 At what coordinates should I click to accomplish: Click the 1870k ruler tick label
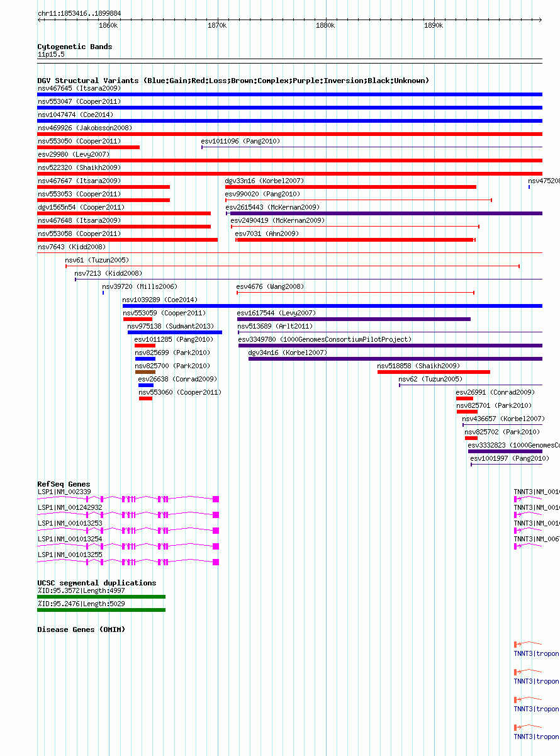(216, 26)
